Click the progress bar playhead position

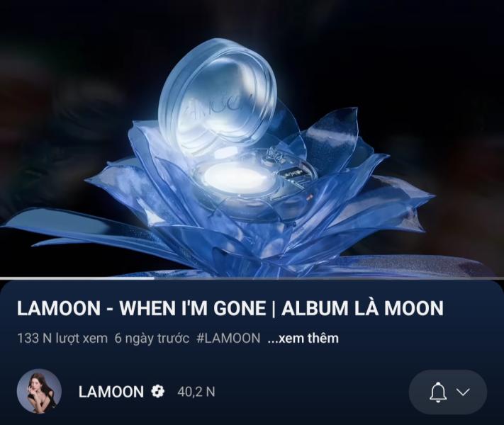pos(155,278)
